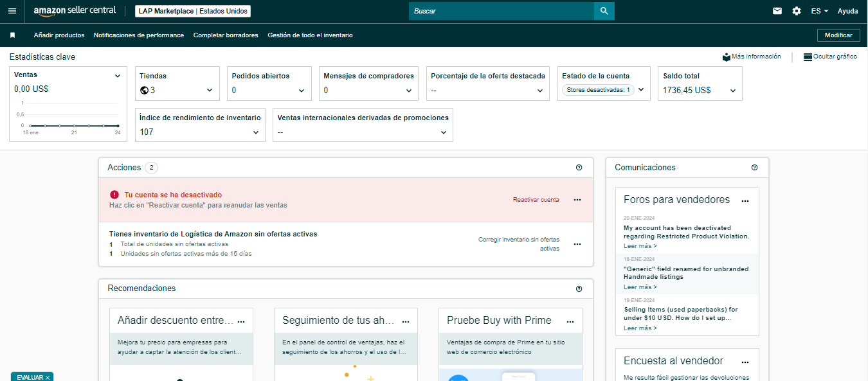Open Añadir descuento entre… recommendation title
The height and width of the screenshot is (381, 868).
[176, 321]
